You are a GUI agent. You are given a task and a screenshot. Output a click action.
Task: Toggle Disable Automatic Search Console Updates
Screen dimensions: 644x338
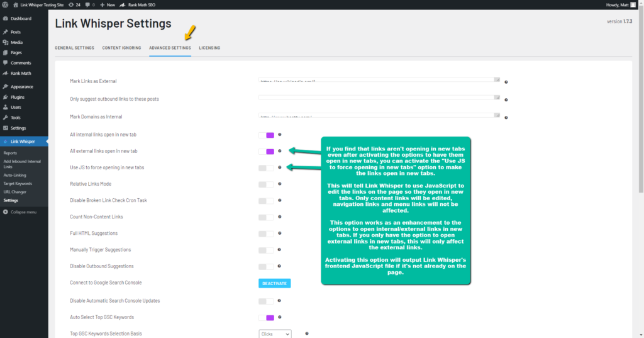pyautogui.click(x=266, y=301)
